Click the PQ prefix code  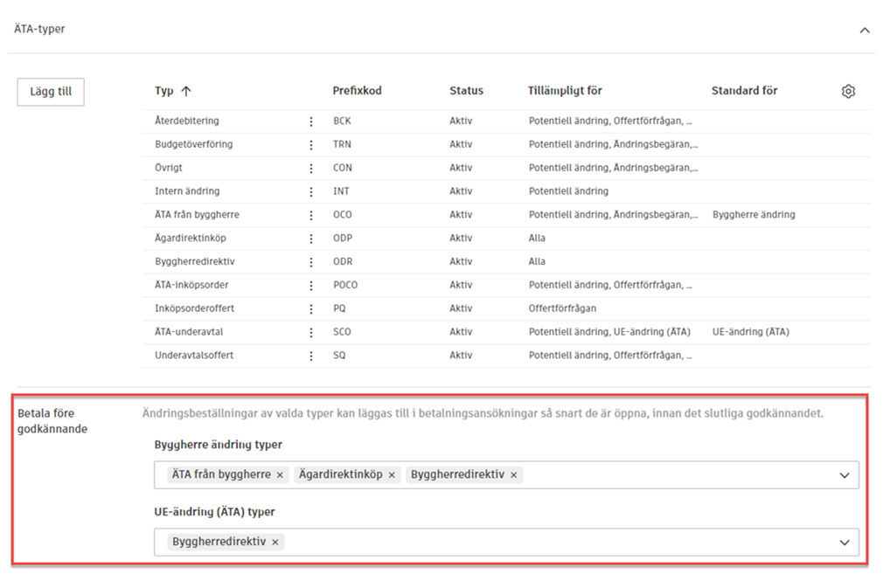point(339,308)
